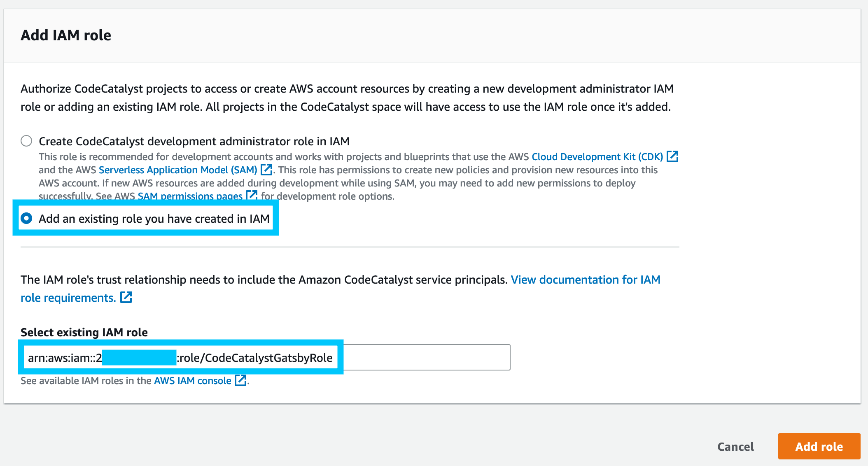The height and width of the screenshot is (466, 868).
Task: Open 'View documentation for IAM' link
Action: pyautogui.click(x=585, y=280)
